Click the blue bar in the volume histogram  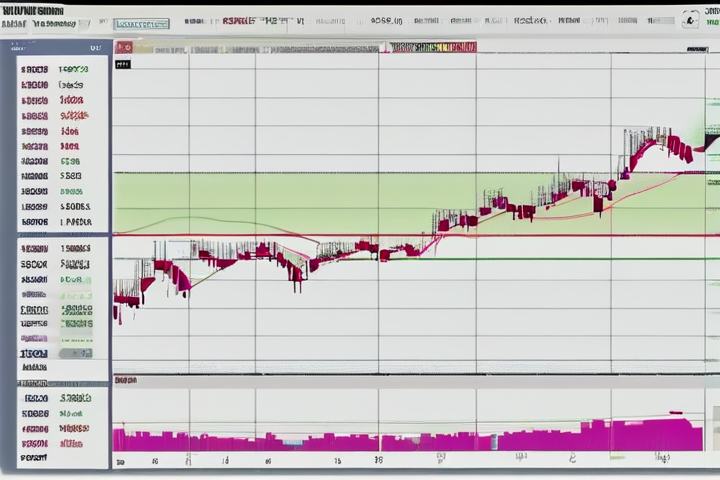[291, 441]
